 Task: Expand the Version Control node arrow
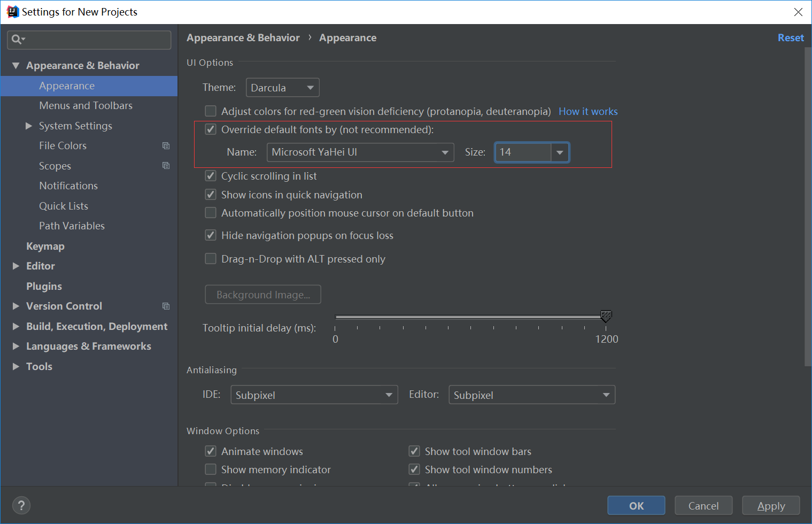(x=16, y=306)
